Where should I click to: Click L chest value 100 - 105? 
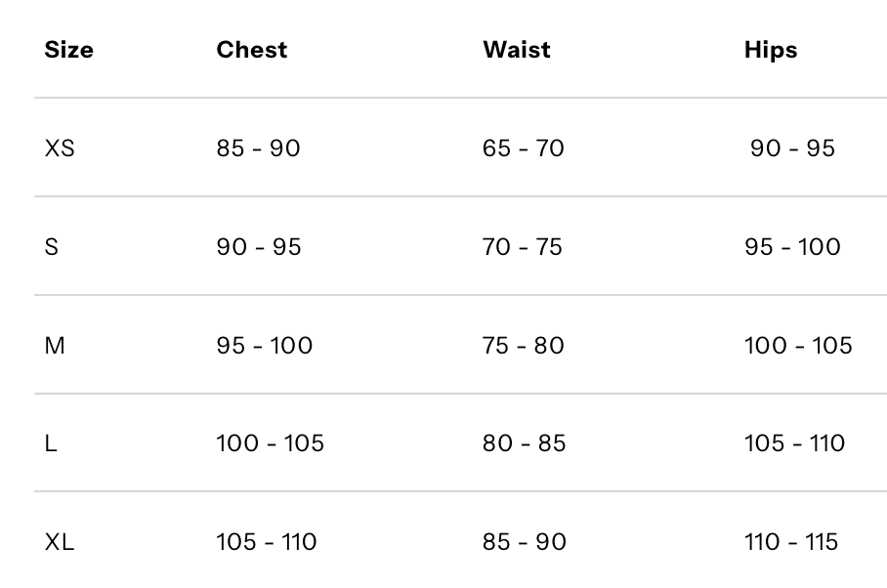click(x=270, y=443)
